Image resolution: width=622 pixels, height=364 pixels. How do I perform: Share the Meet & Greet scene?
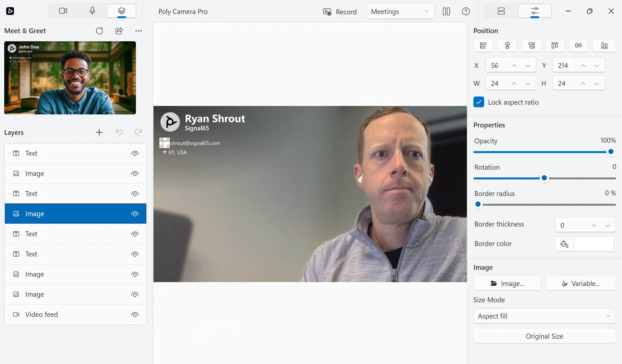tap(119, 31)
